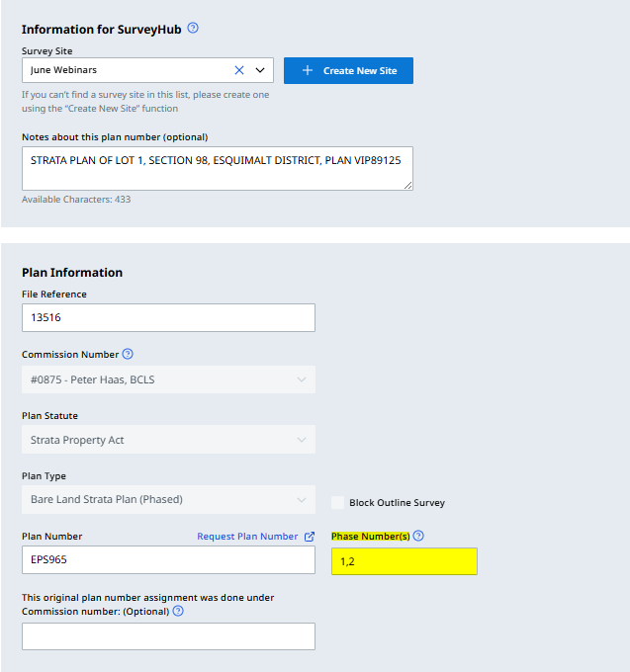630x672 pixels.
Task: Open the Plan Statute dropdown
Action: click(x=168, y=440)
